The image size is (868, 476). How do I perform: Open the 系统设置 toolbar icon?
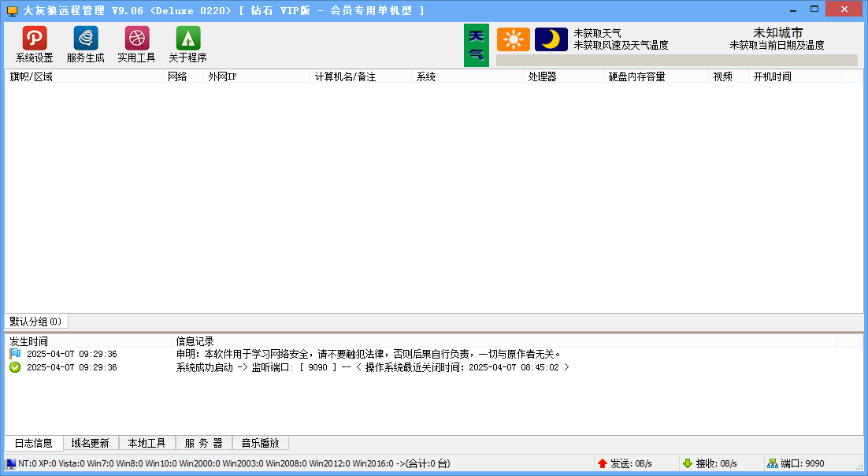34,39
